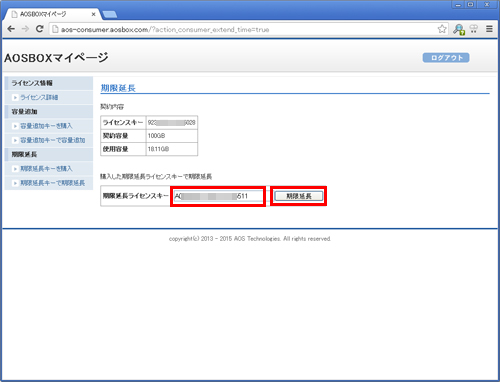
Task: Click the copyright footer text
Action: point(250,239)
